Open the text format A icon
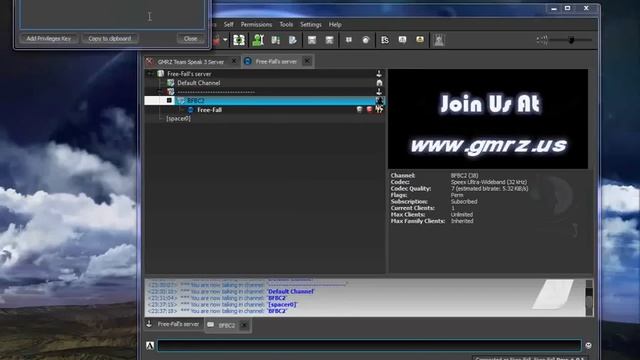The height and width of the screenshot is (360, 640). tap(150, 345)
